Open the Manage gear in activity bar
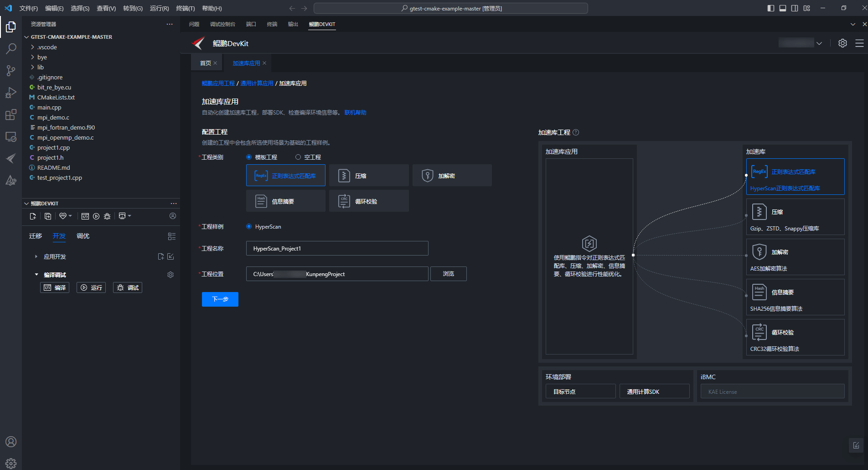This screenshot has width=868, height=470. coord(11,463)
